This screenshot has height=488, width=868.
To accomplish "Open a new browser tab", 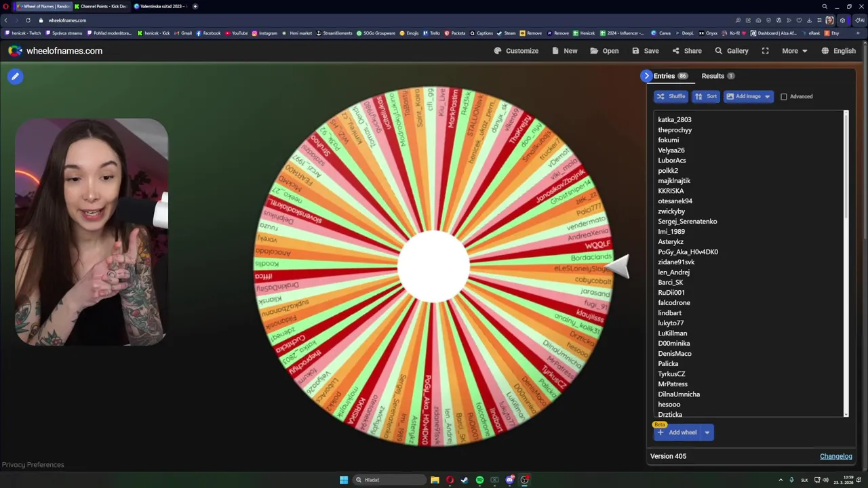I will pos(195,6).
